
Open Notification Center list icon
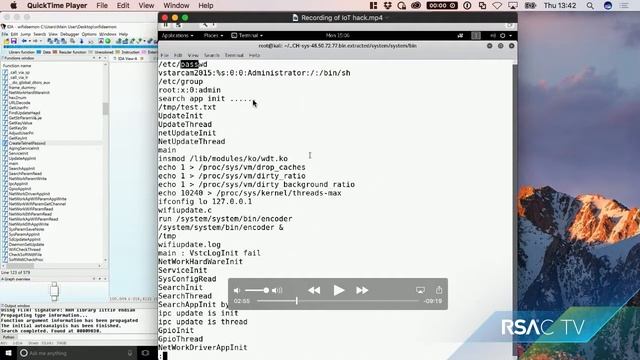coord(624,5)
